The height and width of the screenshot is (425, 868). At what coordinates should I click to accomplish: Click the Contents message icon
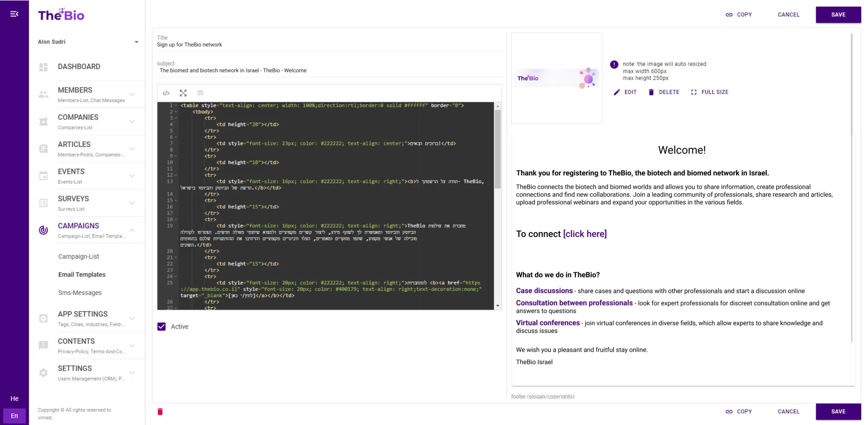tap(43, 346)
